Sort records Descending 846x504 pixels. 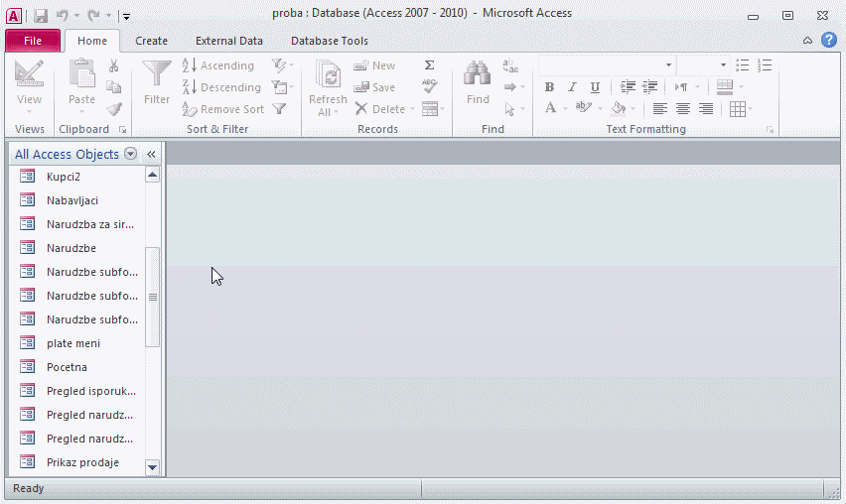click(221, 87)
